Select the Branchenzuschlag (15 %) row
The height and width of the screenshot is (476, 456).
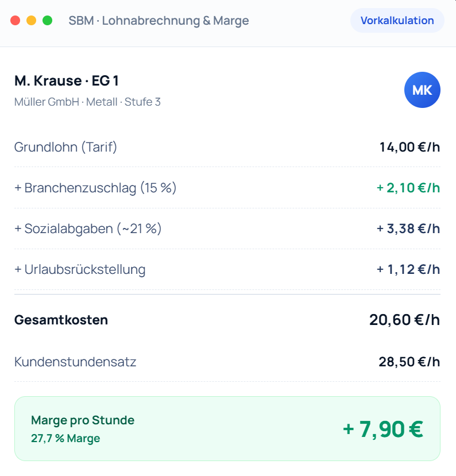tap(227, 188)
